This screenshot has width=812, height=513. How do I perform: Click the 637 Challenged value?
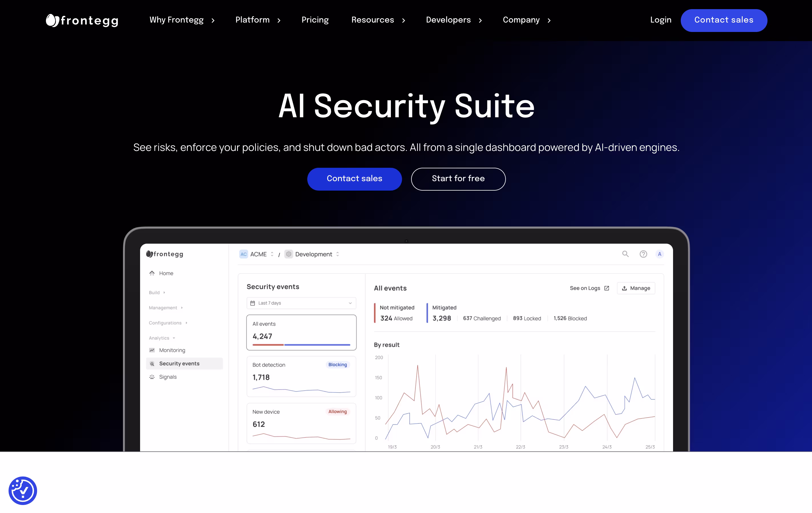(x=482, y=318)
